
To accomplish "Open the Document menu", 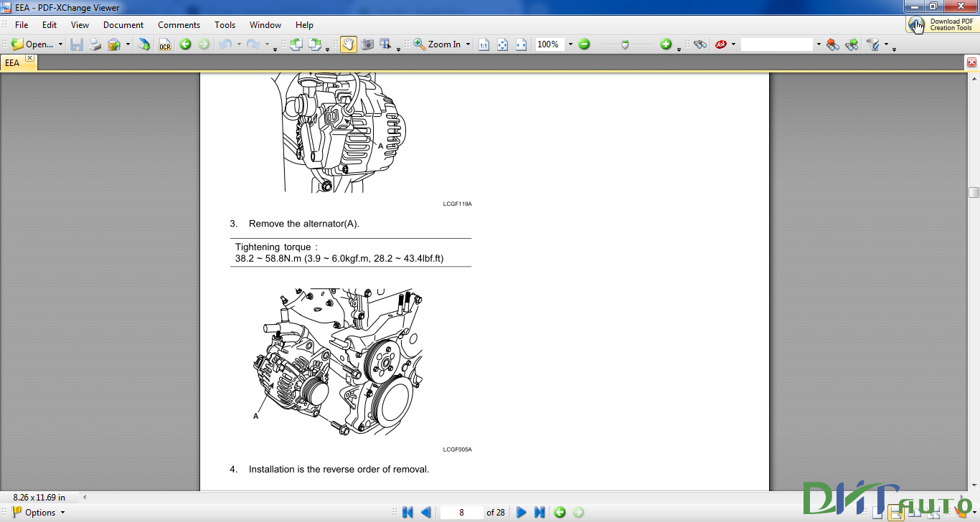I will [123, 24].
